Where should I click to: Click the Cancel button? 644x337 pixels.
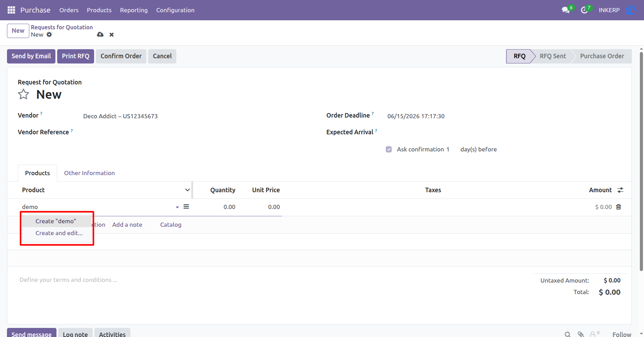pos(162,56)
